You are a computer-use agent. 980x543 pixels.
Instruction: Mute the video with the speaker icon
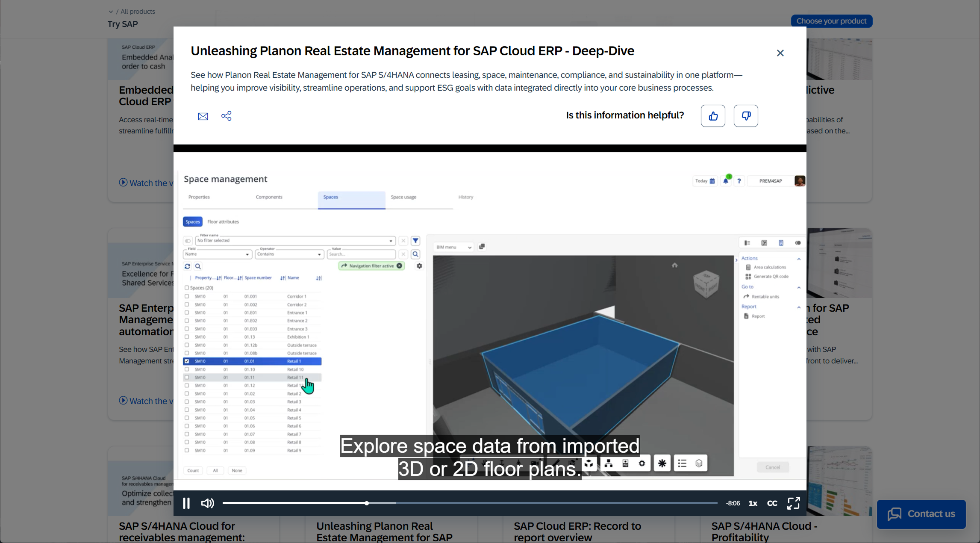(207, 503)
